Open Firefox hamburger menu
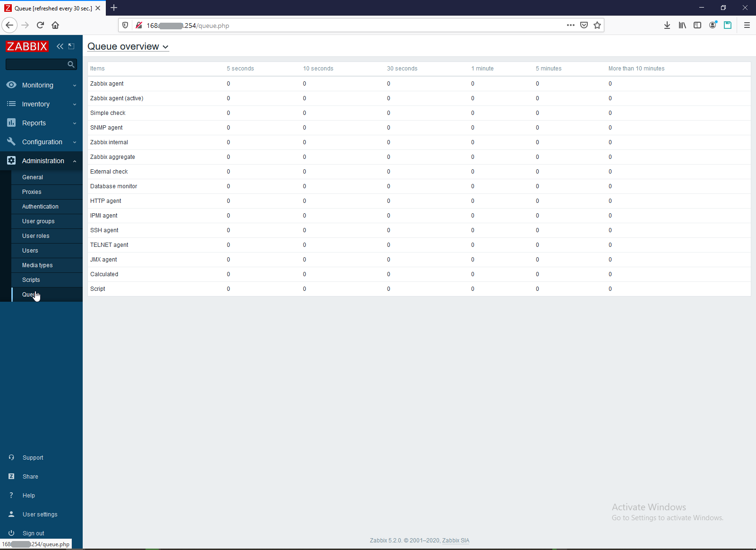 tap(747, 25)
